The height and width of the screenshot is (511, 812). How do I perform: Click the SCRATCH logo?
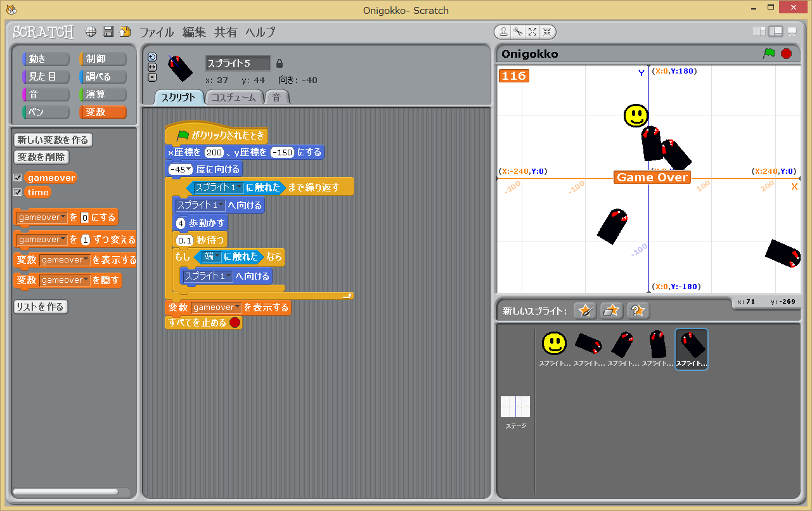point(44,32)
